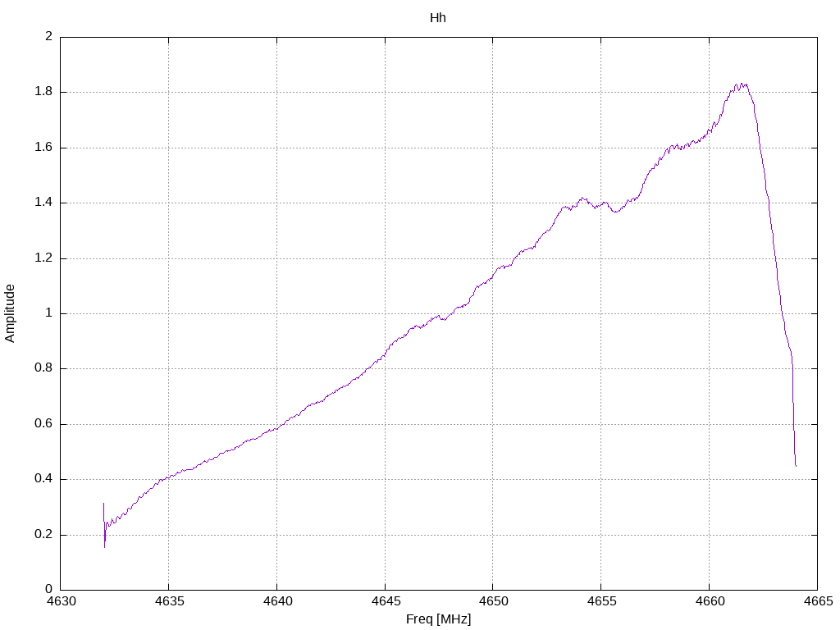
Task: Click the y-axis tick label 2
Action: pos(49,36)
